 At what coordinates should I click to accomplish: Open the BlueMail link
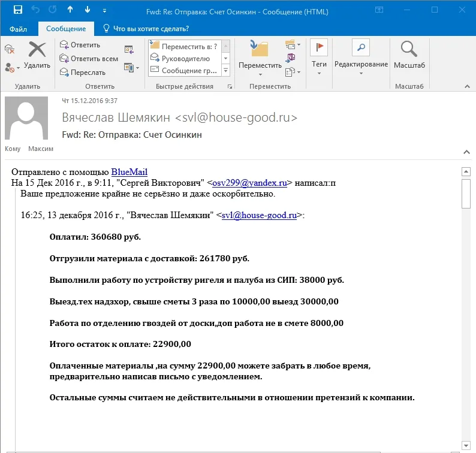pyautogui.click(x=129, y=172)
